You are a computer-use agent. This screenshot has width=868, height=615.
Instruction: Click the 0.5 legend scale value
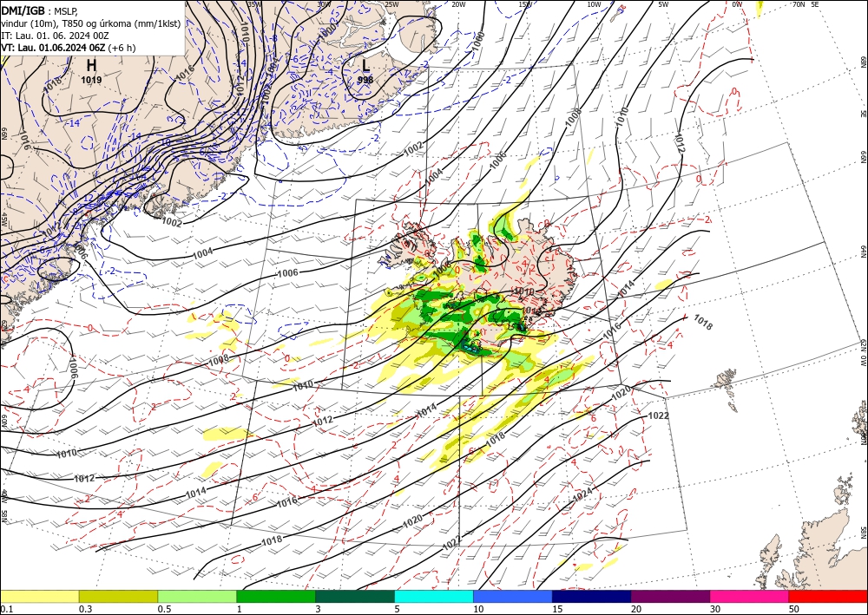point(164,609)
